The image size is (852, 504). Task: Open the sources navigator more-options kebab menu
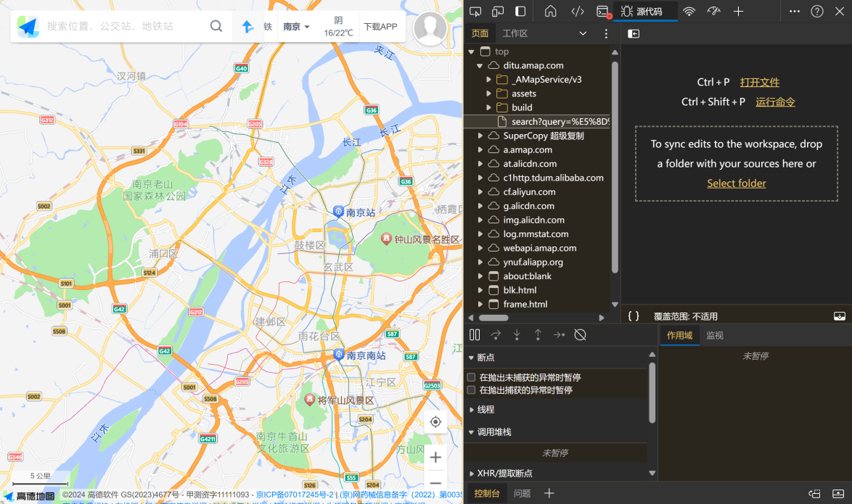[x=606, y=33]
